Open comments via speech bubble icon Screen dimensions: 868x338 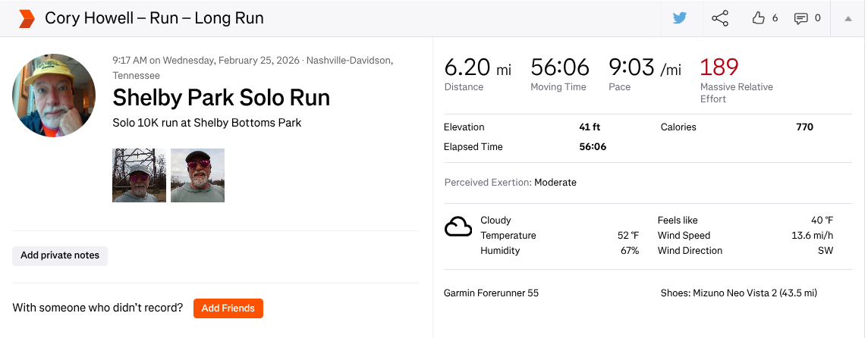click(800, 18)
